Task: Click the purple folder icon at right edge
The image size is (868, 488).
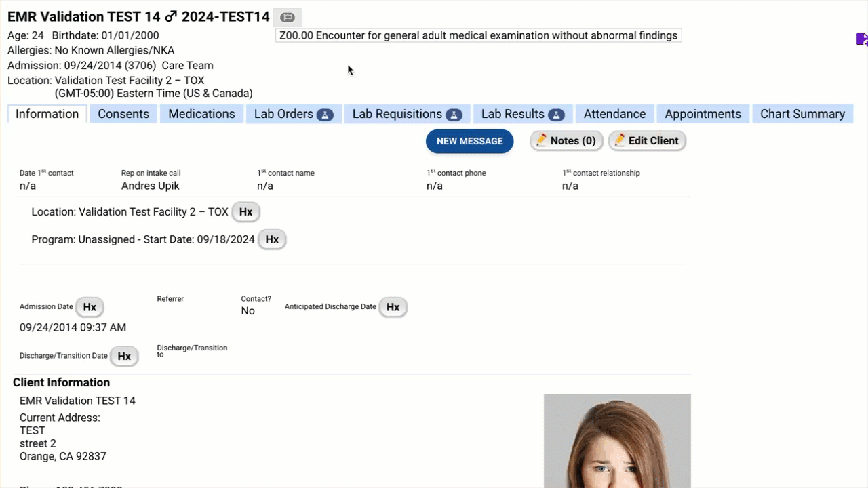Action: (x=861, y=39)
